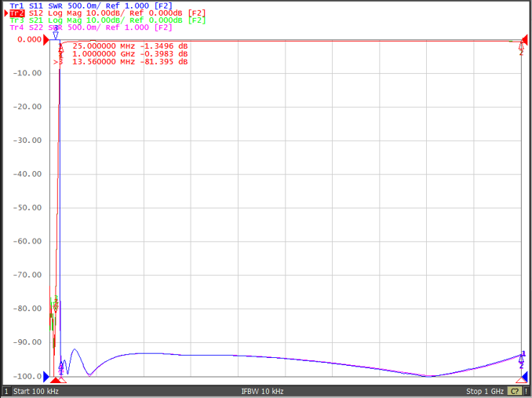This screenshot has height=398, width=532.
Task: Select trace Tr1 S11 SWR label
Action: click(91, 5)
